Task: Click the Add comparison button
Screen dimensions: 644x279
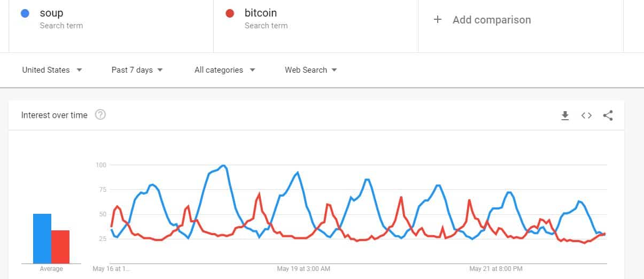Action: click(491, 20)
